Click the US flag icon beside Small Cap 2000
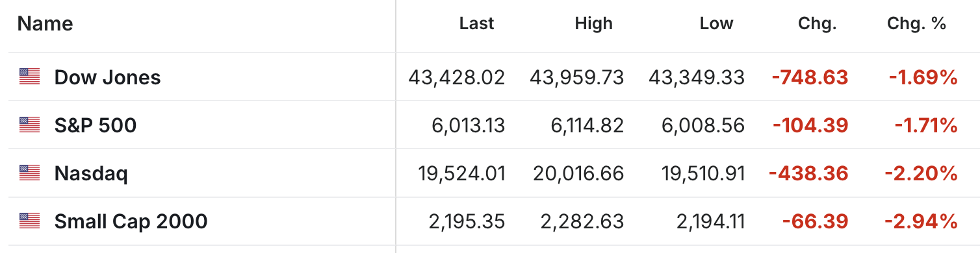The image size is (980, 253). pyautogui.click(x=29, y=221)
